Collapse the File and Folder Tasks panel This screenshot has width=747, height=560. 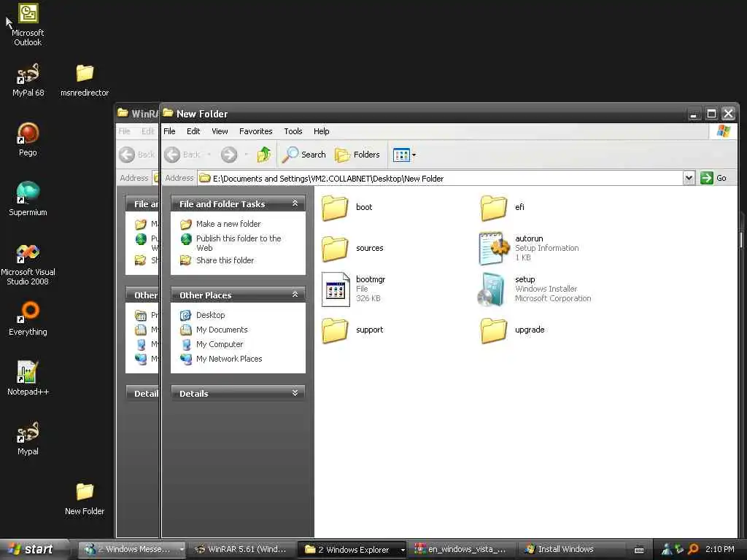[x=295, y=203]
